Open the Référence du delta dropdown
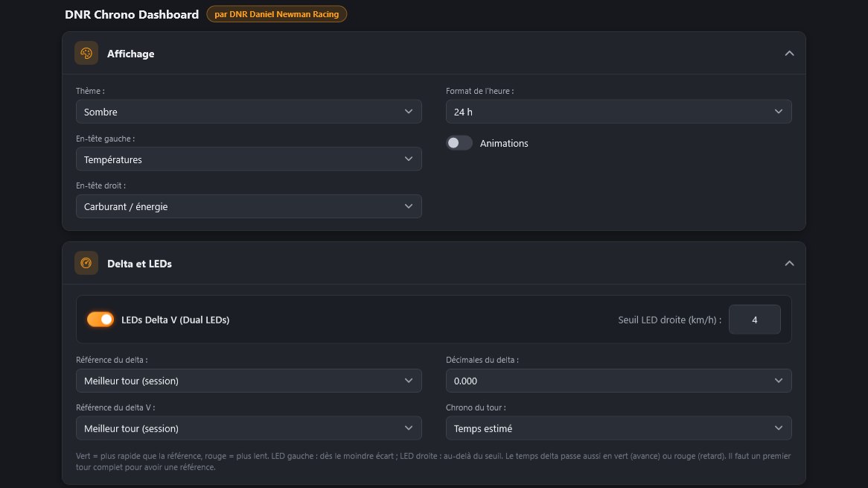 (249, 381)
